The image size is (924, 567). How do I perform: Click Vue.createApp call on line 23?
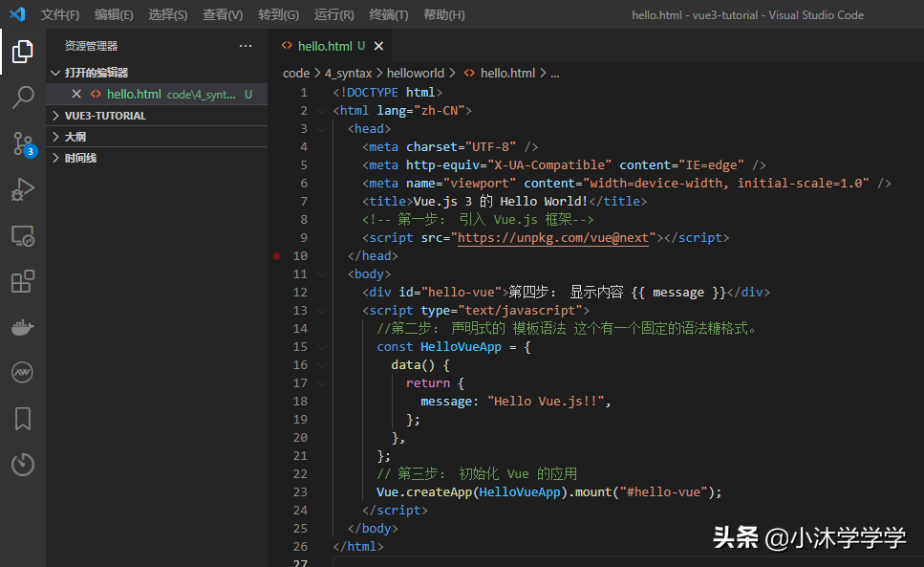pyautogui.click(x=549, y=492)
